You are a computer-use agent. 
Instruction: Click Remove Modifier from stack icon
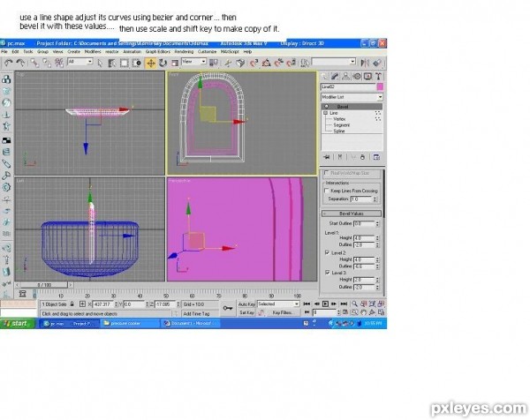(x=362, y=157)
